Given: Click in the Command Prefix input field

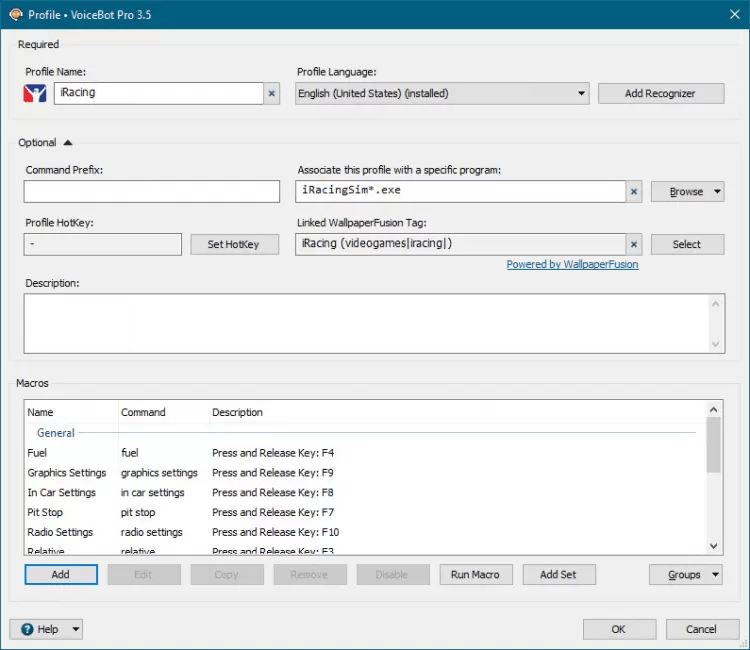Looking at the screenshot, I should (x=152, y=192).
